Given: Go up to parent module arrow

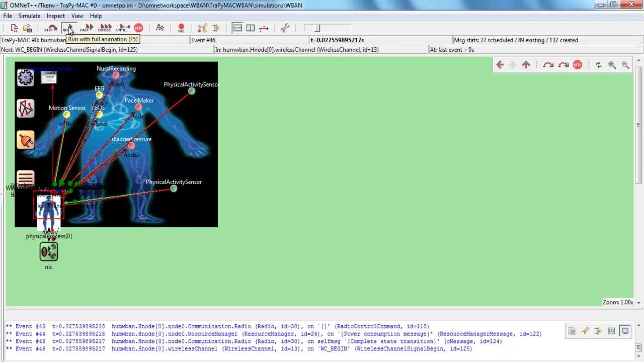Looking at the screenshot, I should pyautogui.click(x=526, y=65).
